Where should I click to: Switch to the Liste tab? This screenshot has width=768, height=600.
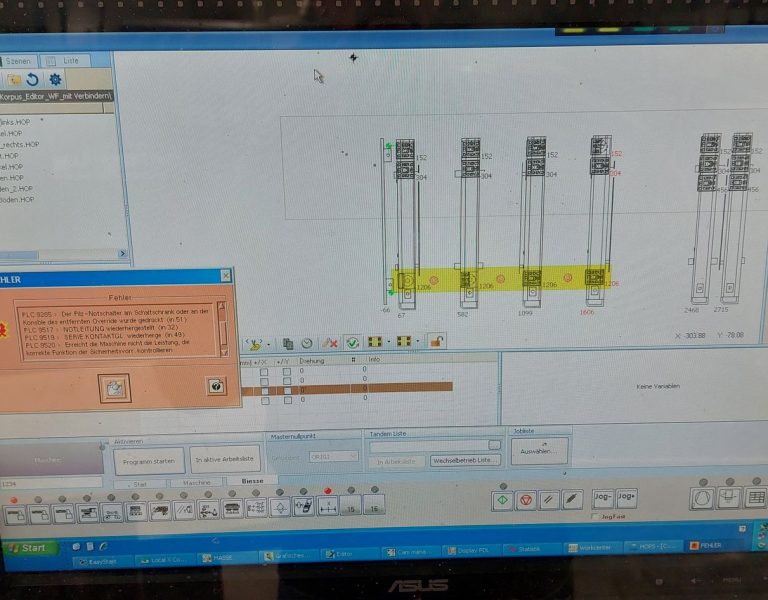tap(65, 61)
